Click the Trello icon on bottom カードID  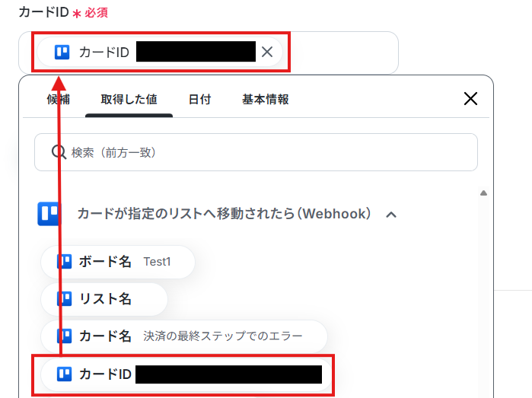(x=65, y=374)
